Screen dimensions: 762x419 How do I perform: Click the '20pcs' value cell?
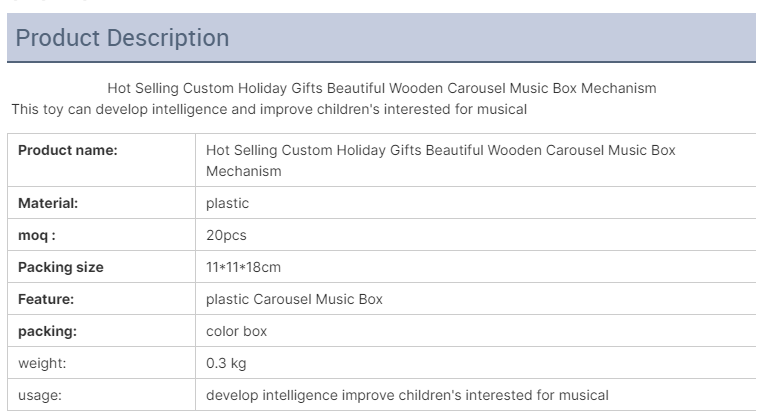476,235
